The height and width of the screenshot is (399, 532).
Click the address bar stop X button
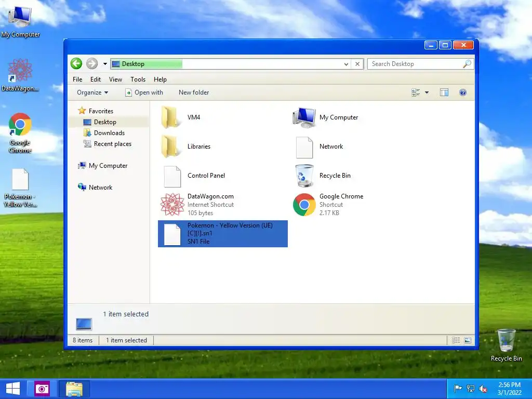357,64
